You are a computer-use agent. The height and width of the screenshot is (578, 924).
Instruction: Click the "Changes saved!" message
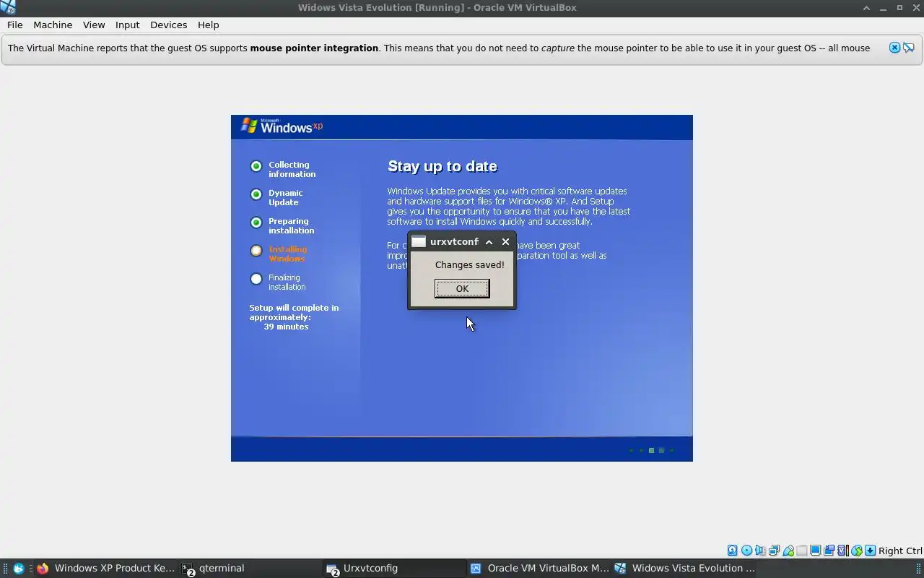(470, 264)
